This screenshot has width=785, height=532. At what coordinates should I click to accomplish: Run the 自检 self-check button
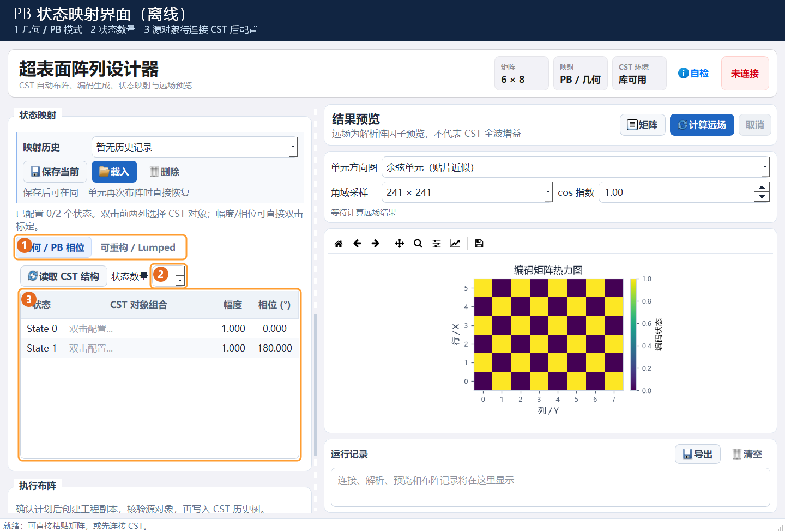pos(693,74)
